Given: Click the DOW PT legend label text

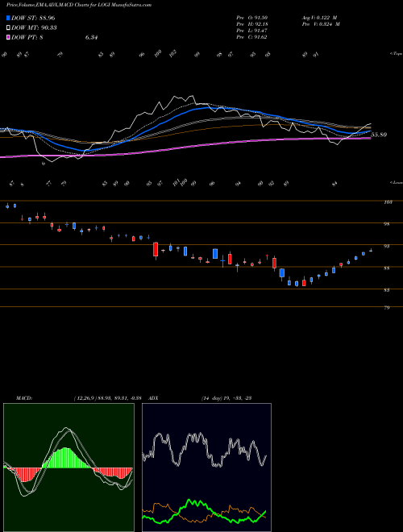Looking at the screenshot, I should [27, 37].
